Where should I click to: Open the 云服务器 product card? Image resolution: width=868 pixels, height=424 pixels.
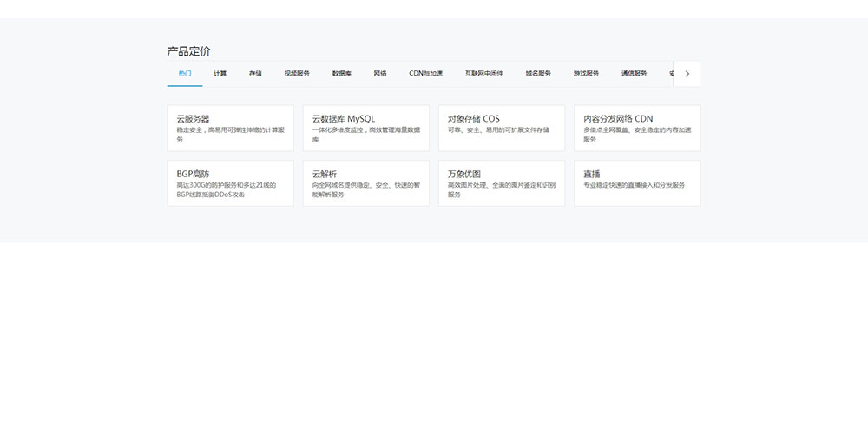[230, 128]
